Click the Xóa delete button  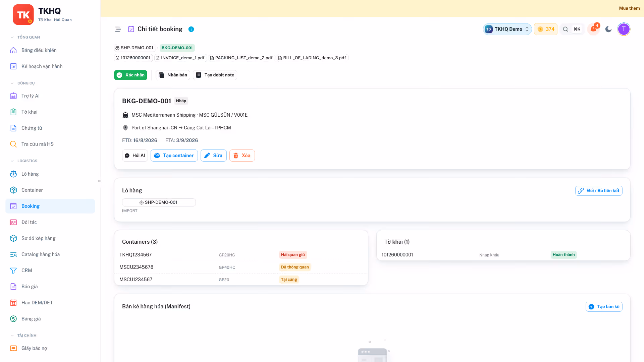pyautogui.click(x=242, y=156)
